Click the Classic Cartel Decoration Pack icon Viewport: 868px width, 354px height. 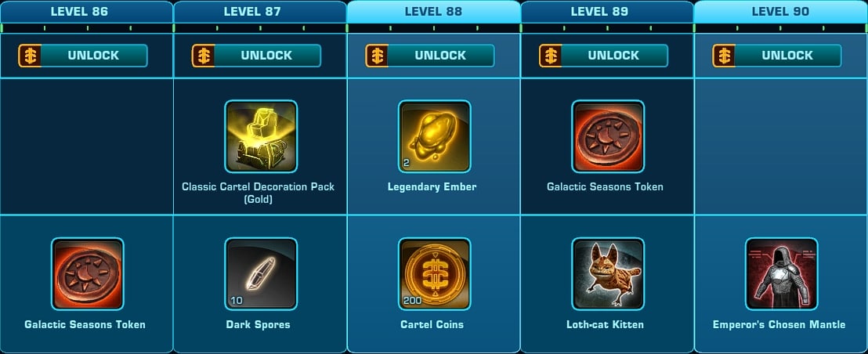[261, 136]
